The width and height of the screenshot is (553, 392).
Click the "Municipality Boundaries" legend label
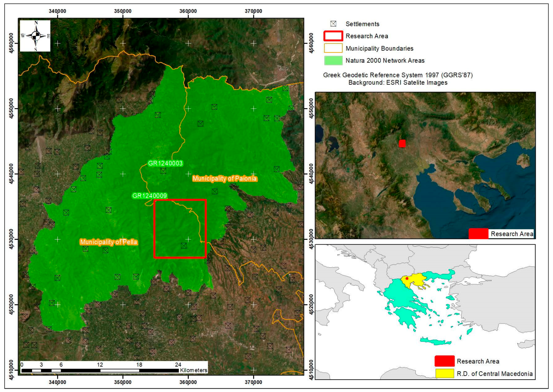(x=379, y=48)
